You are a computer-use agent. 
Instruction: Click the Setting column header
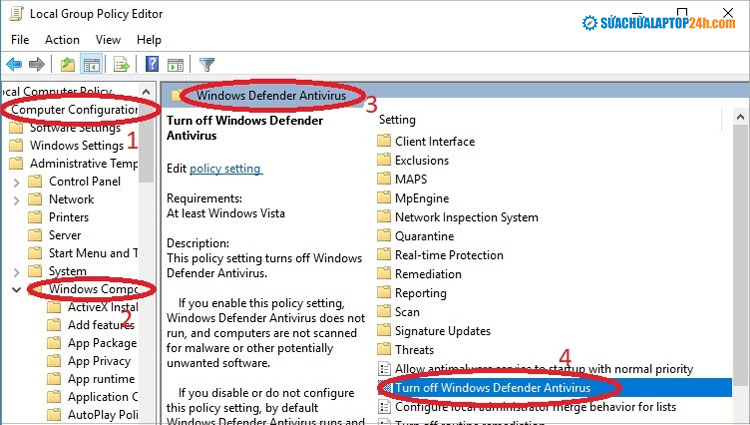tap(398, 120)
